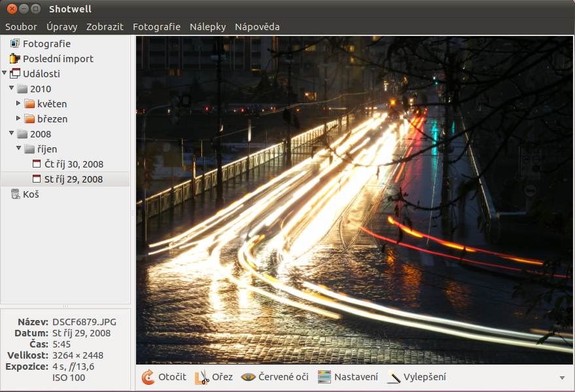Click the Vylepšení magic wand icon

pos(394,377)
